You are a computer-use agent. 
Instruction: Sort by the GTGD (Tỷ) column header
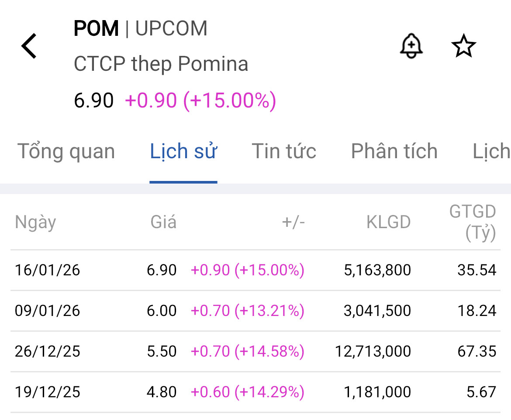coord(473,222)
